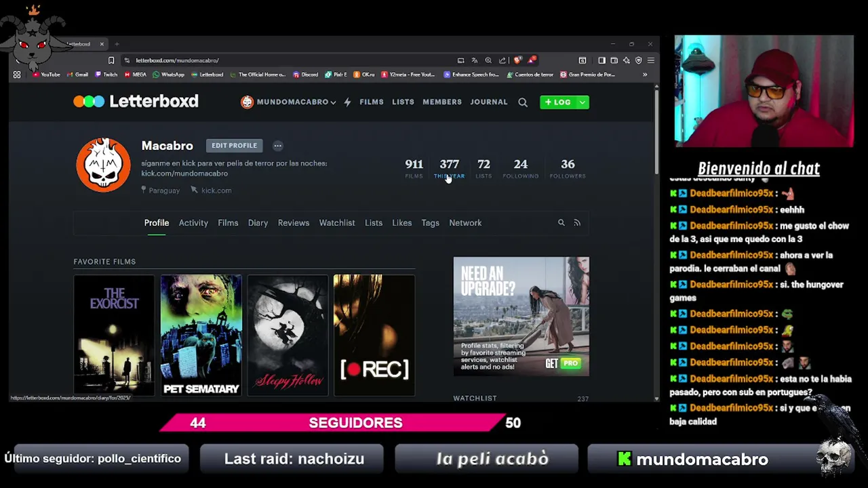The image size is (868, 488).
Task: Close the Letterboxd browser tab
Action: point(102,44)
